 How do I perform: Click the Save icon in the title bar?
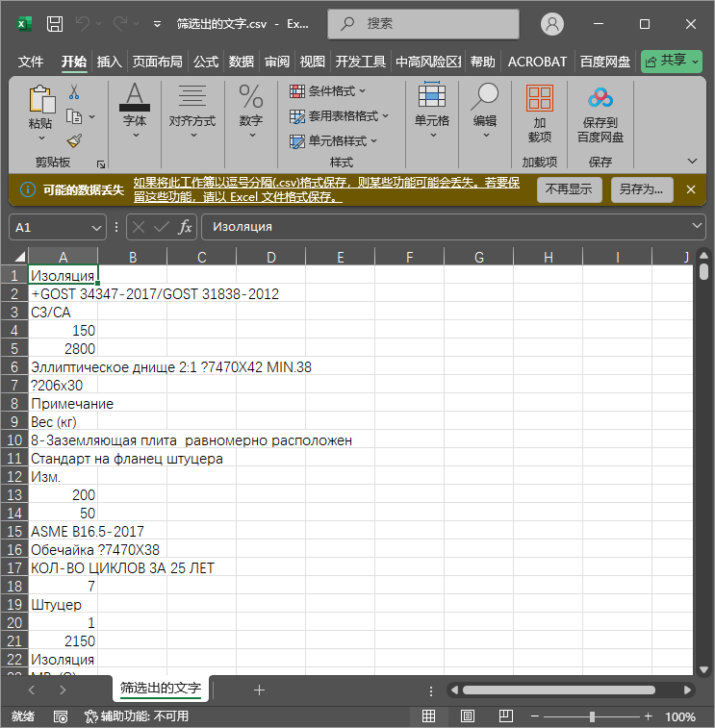point(55,24)
